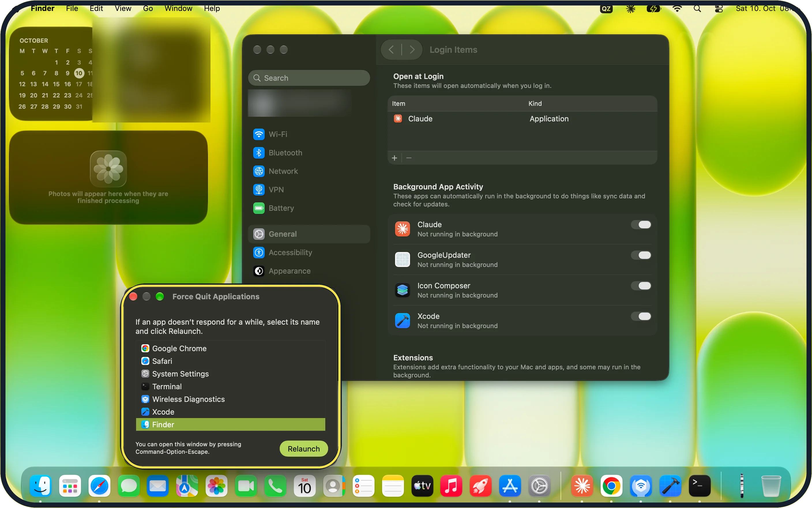Open System Settings gear in Dock
The width and height of the screenshot is (812, 508).
pyautogui.click(x=540, y=486)
